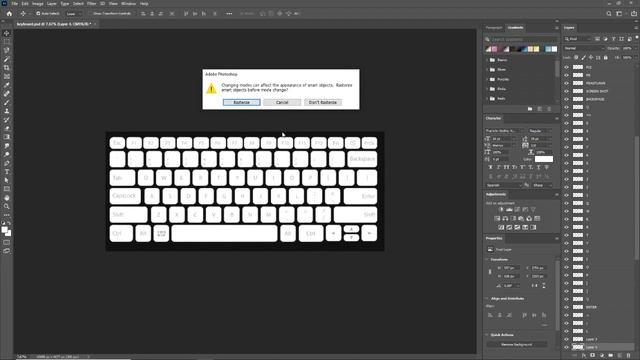Select the Brush tool
640x360 pixels.
tap(7, 102)
